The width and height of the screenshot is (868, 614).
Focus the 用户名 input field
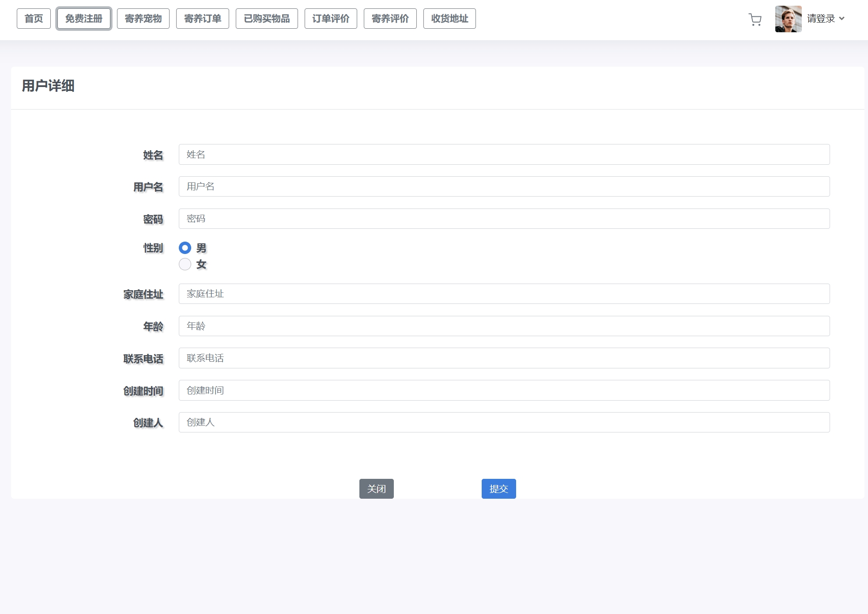tap(504, 186)
